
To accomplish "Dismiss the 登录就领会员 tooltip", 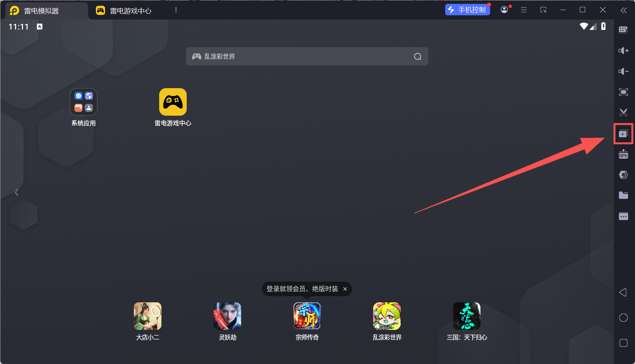I will [x=345, y=289].
